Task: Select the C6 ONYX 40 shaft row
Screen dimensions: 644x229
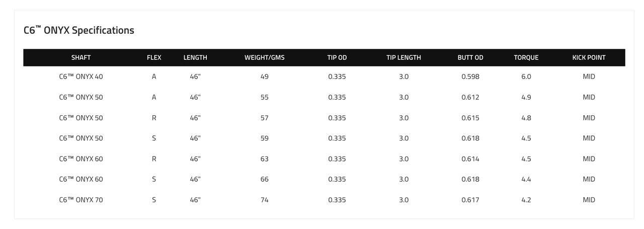Action: tap(324, 77)
